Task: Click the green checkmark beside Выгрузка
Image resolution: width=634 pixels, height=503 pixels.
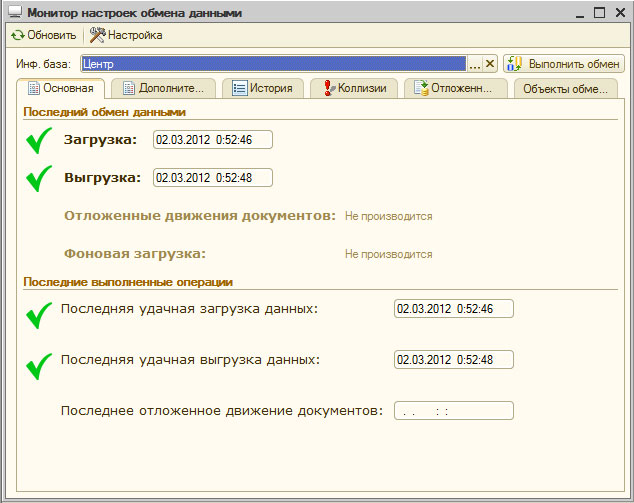Action: pyautogui.click(x=39, y=179)
